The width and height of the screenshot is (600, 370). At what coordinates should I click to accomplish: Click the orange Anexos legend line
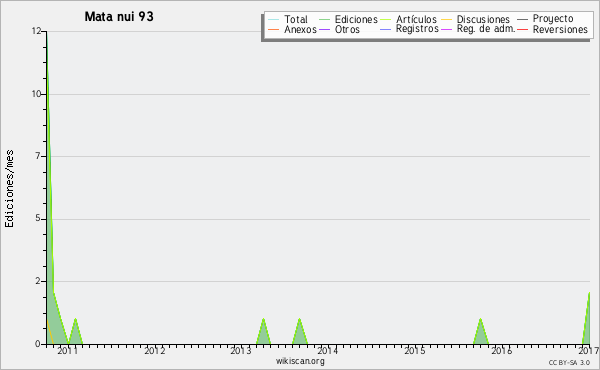pos(274,29)
